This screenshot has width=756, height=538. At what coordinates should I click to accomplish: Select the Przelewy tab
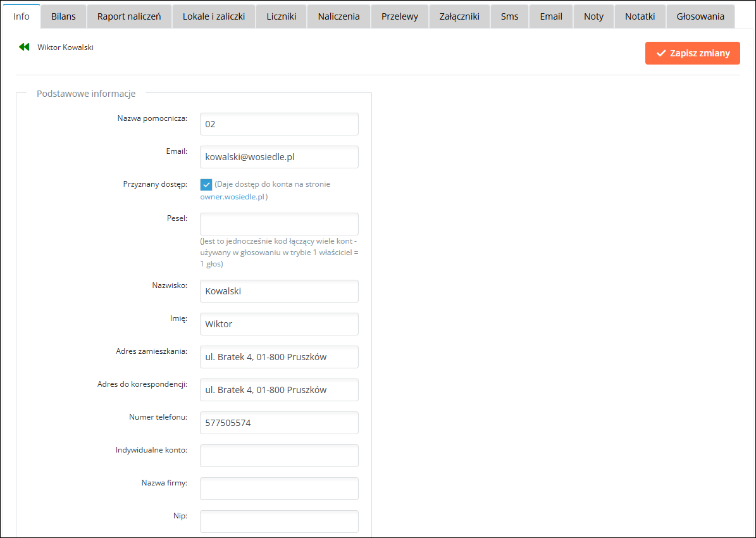pyautogui.click(x=399, y=16)
